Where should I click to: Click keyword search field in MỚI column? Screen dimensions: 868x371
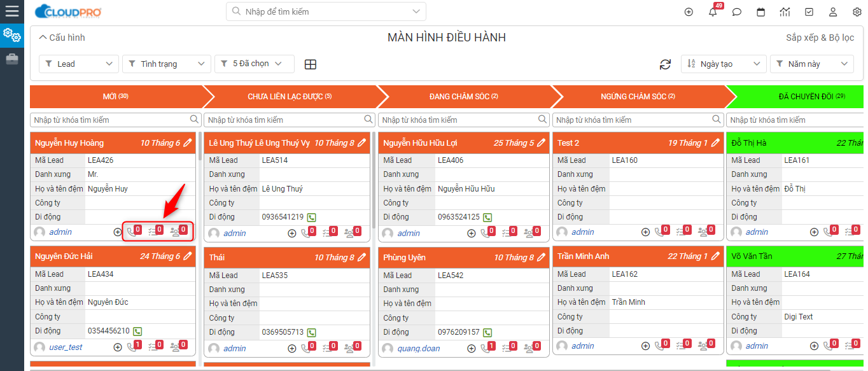[x=110, y=120]
